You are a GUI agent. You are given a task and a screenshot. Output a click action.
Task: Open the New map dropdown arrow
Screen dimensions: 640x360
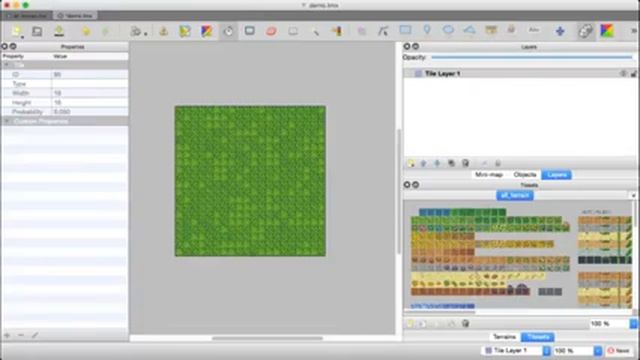tap(22, 37)
